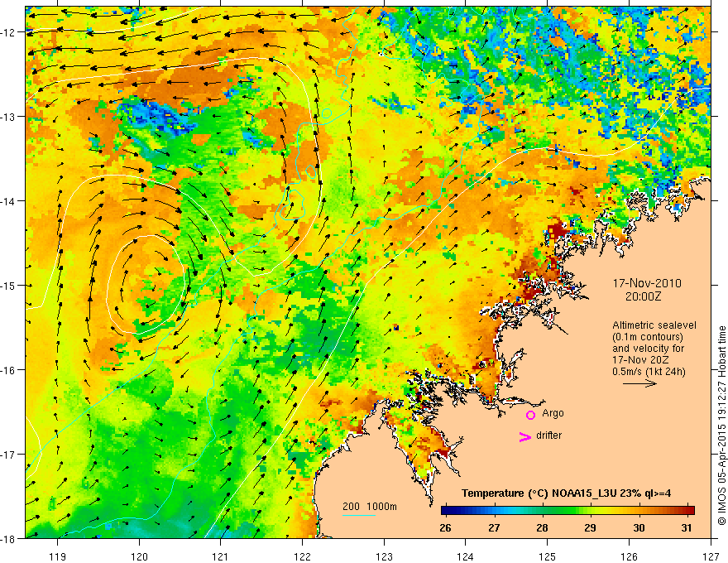Click the latitude axis label -15
Screen dimensions: 728x563
tap(9, 285)
